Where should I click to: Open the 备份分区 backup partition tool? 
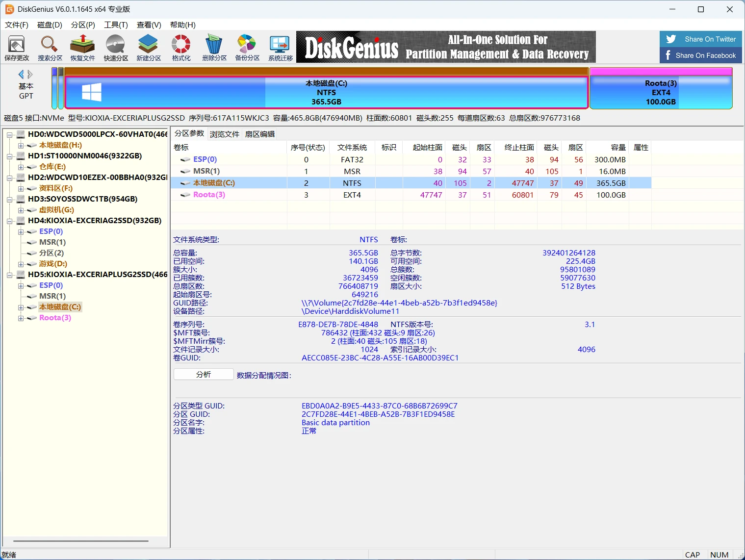[x=247, y=48]
